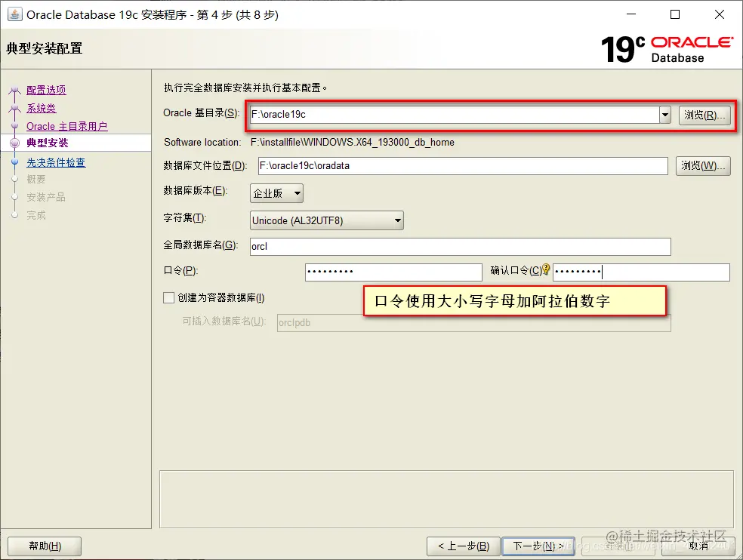This screenshot has height=560, width=743.
Task: Open the Oracle 主目录用户 step
Action: [66, 127]
